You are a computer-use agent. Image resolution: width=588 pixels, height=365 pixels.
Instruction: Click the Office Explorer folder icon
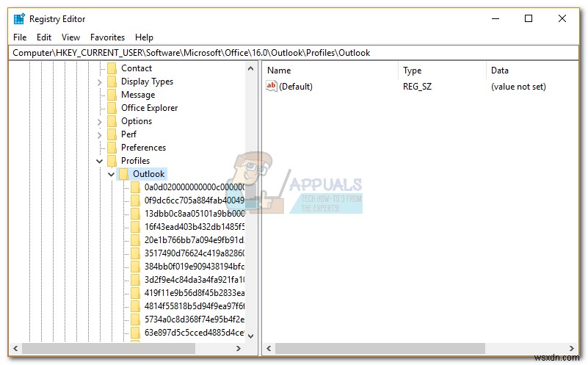(x=112, y=108)
